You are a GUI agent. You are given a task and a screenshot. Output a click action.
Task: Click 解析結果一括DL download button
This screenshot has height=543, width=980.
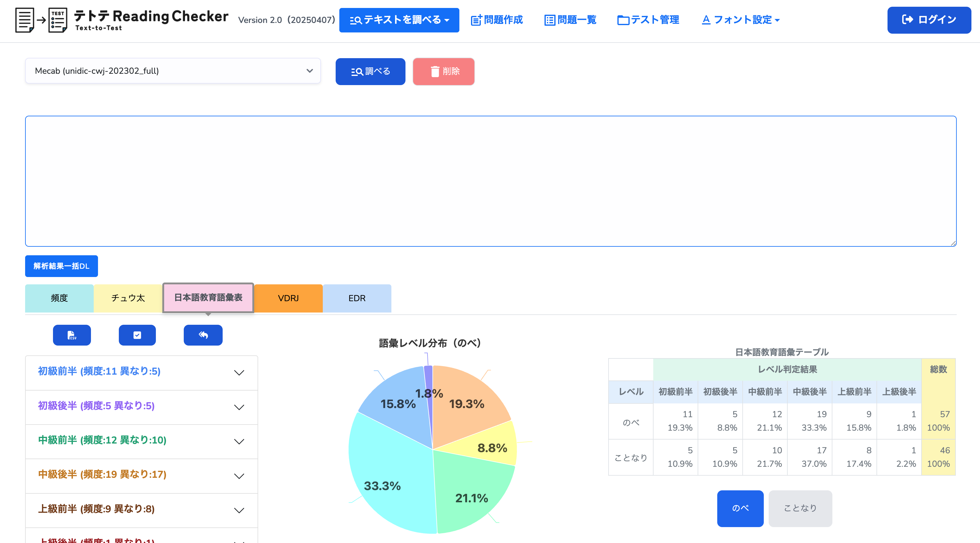[x=61, y=266]
